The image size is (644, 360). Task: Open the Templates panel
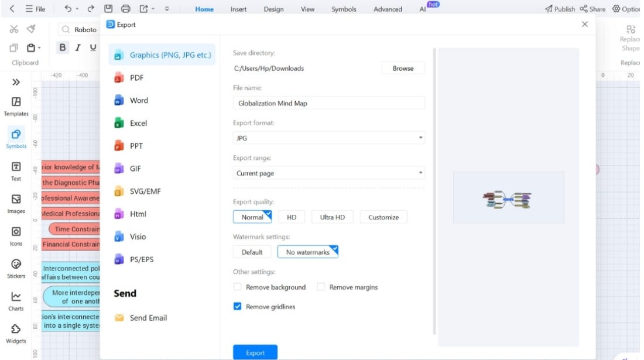[x=16, y=107]
